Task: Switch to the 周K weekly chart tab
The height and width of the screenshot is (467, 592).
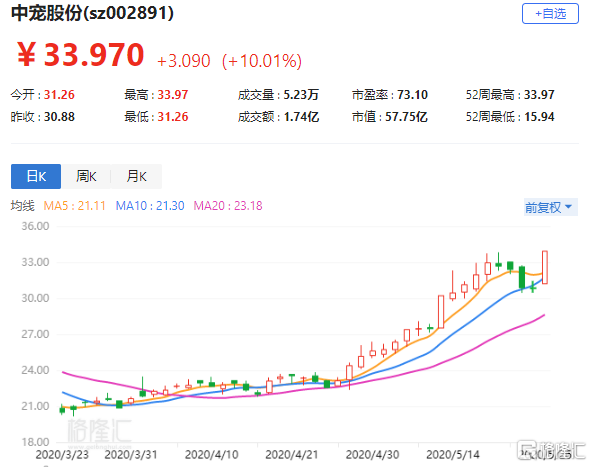Action: (x=86, y=176)
